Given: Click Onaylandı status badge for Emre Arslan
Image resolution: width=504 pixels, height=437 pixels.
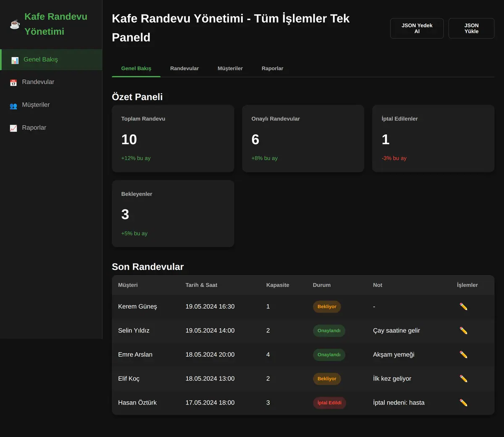Looking at the screenshot, I should [329, 355].
